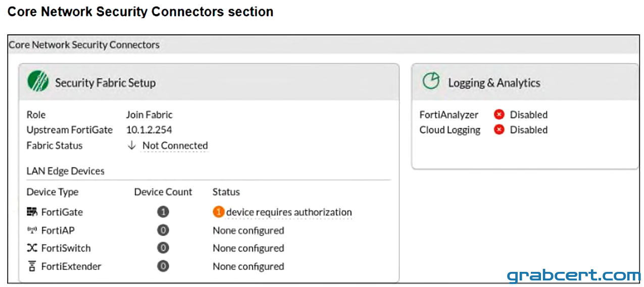Click None configured status in FortiSwitch row
Image resolution: width=644 pixels, height=287 pixels.
(x=249, y=248)
